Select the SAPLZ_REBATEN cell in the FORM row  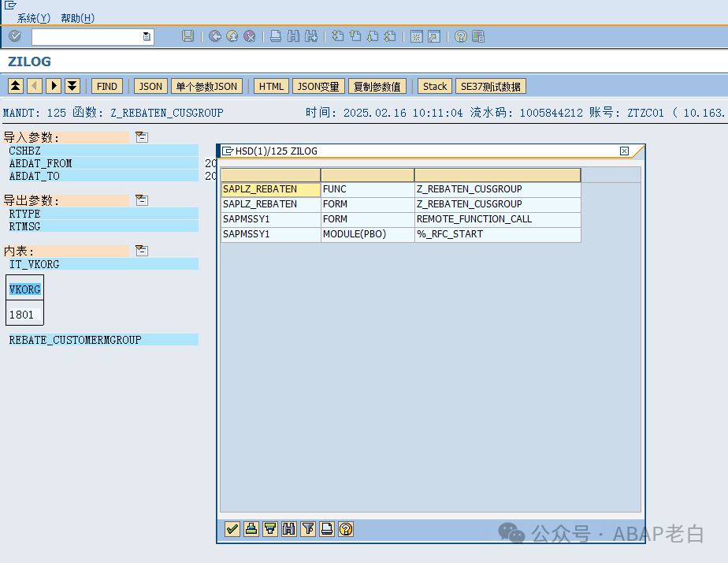pos(271,204)
